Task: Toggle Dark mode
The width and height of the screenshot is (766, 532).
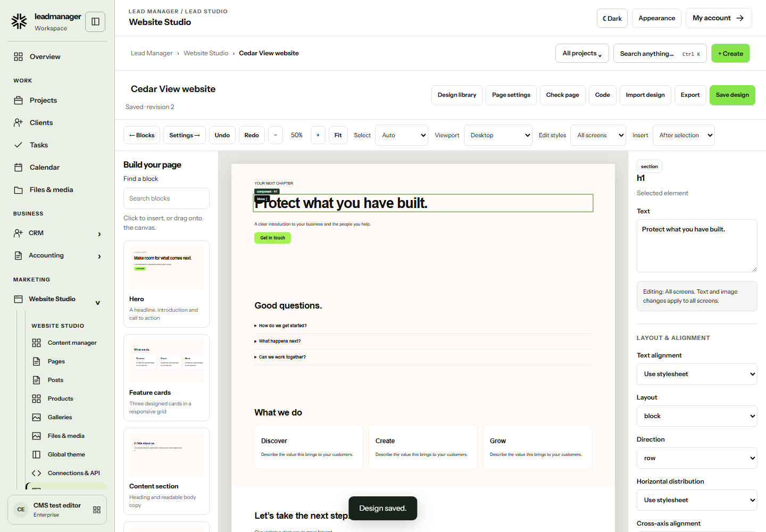Action: pyautogui.click(x=612, y=18)
